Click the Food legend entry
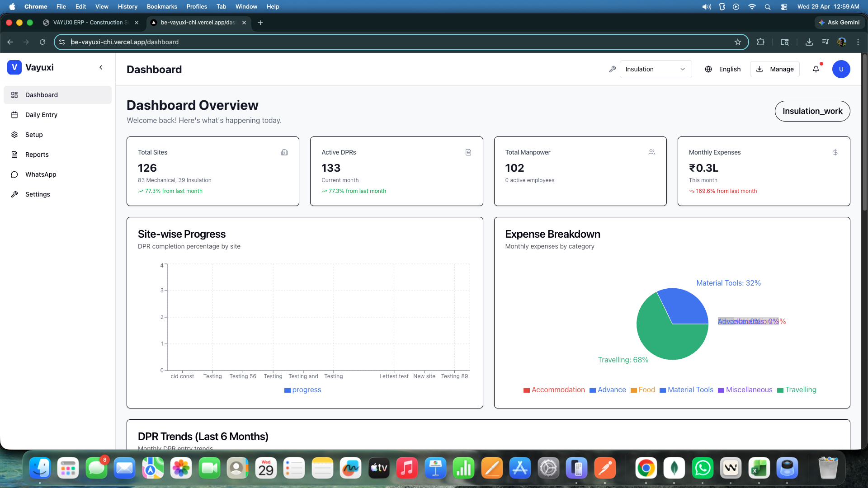868x488 pixels. point(643,390)
